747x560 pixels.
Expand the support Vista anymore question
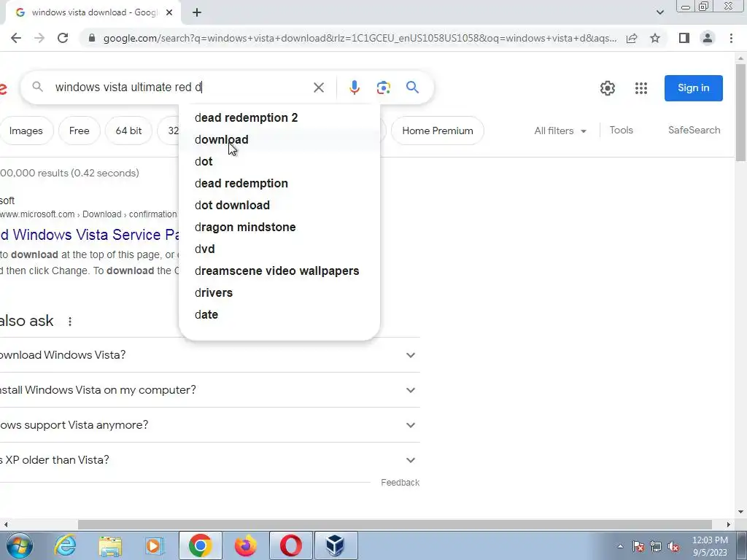click(209, 425)
